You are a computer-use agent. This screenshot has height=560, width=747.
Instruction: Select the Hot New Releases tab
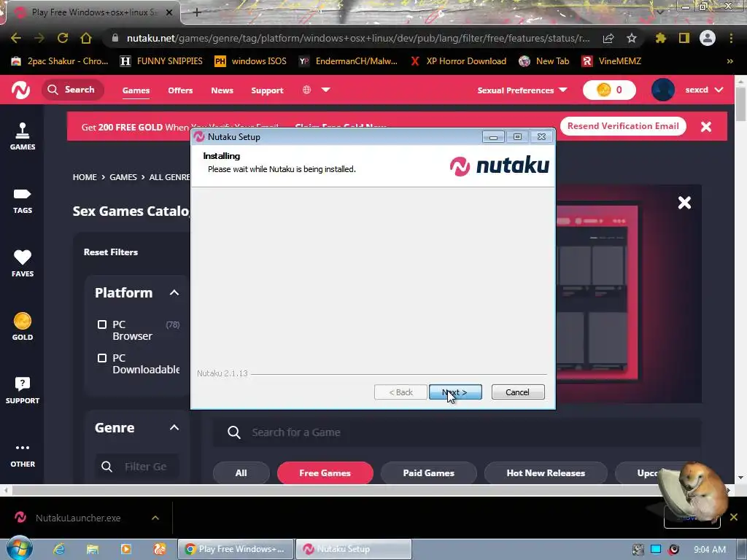point(546,472)
